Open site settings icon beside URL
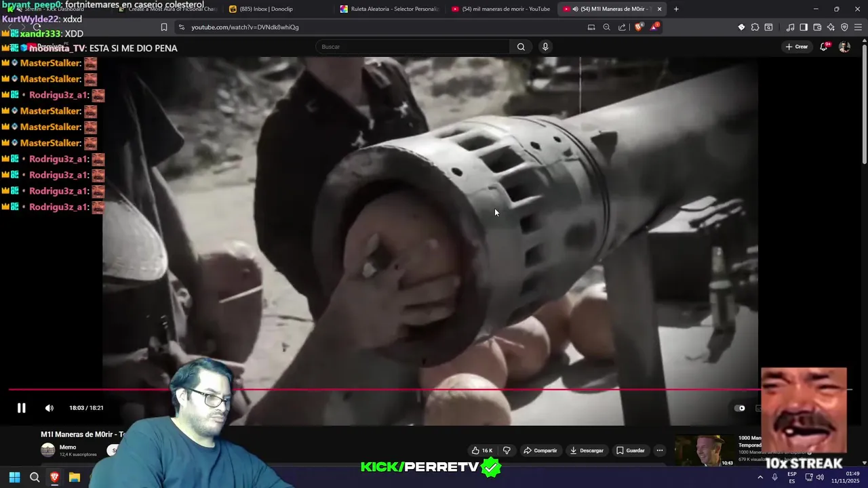 point(181,27)
